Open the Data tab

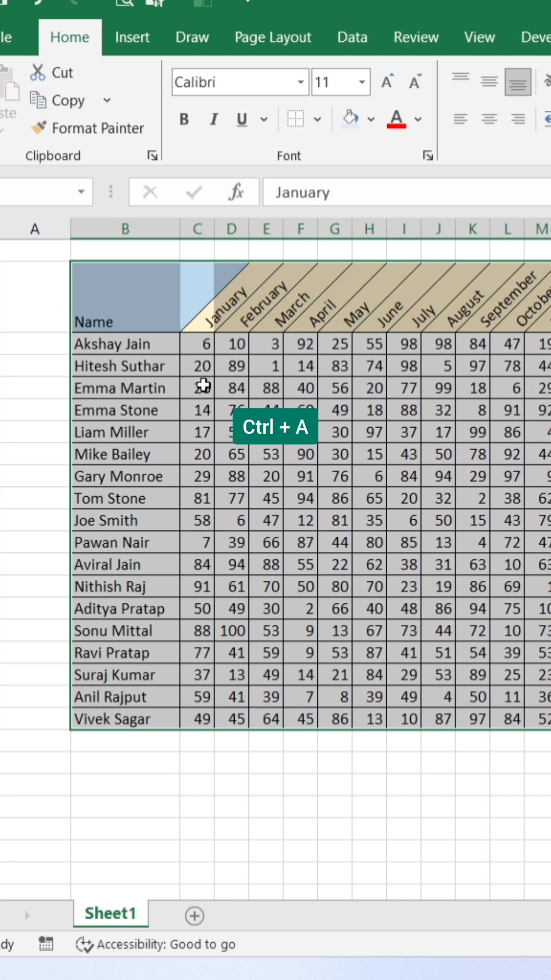coord(352,37)
